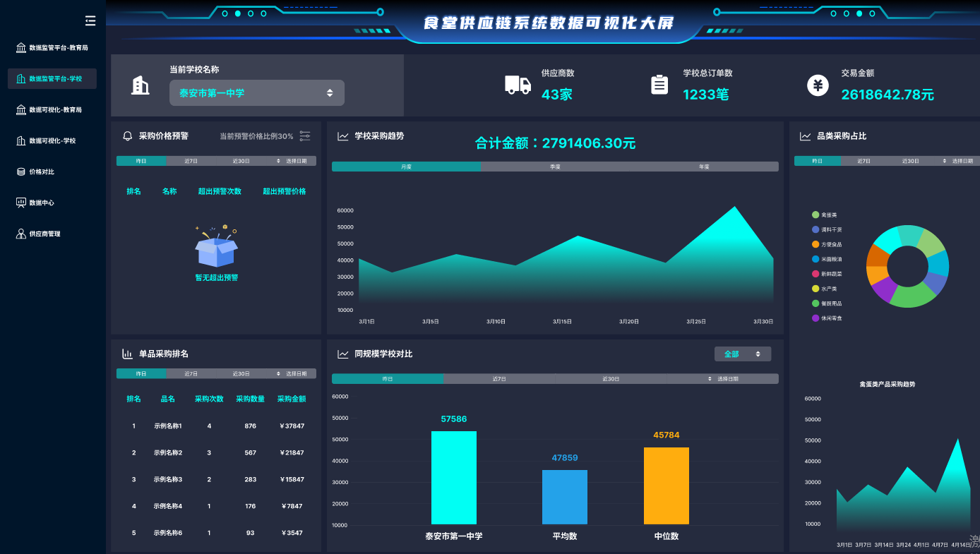Click the 学校总订单数 clipboard icon

(x=659, y=85)
